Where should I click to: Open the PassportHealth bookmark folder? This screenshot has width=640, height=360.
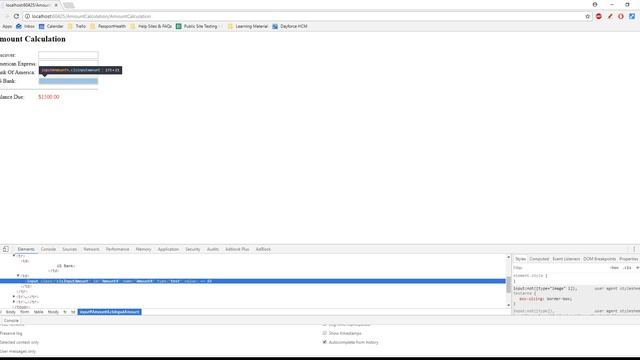(108, 26)
